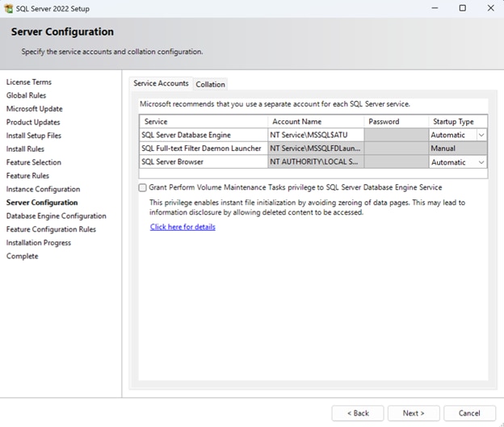Click Feature Configuration Rules step
Image resolution: width=504 pixels, height=427 pixels.
pyautogui.click(x=51, y=229)
